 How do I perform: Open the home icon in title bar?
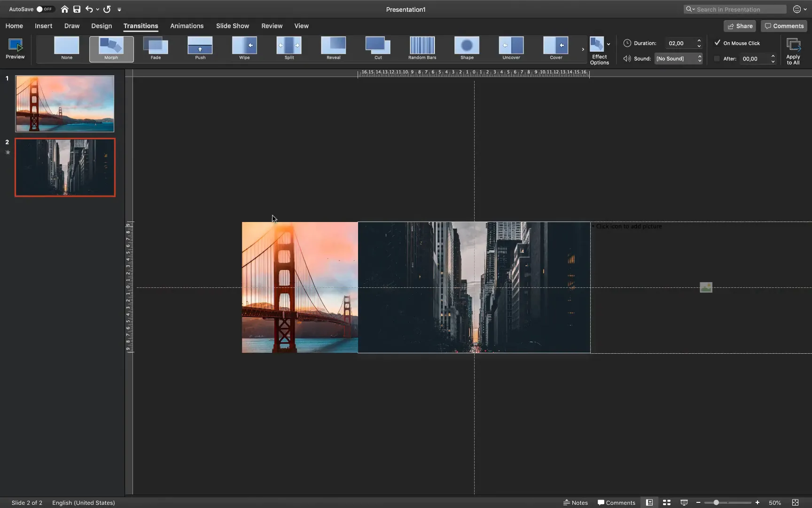pos(64,9)
